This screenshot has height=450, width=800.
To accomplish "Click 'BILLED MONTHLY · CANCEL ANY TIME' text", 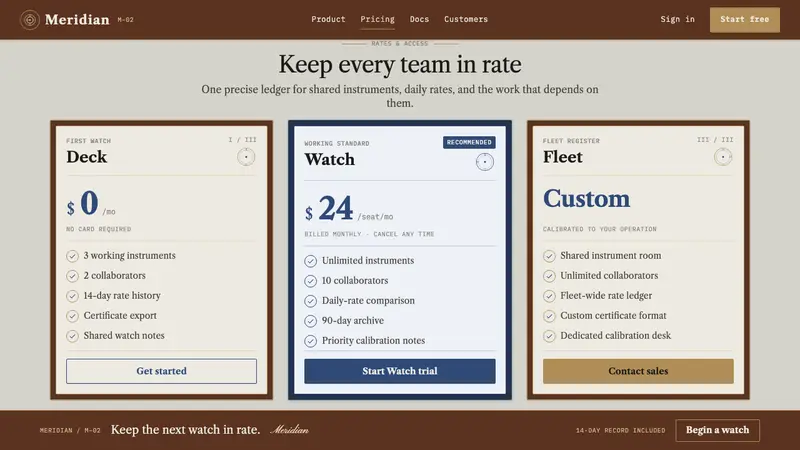I will (x=369, y=234).
